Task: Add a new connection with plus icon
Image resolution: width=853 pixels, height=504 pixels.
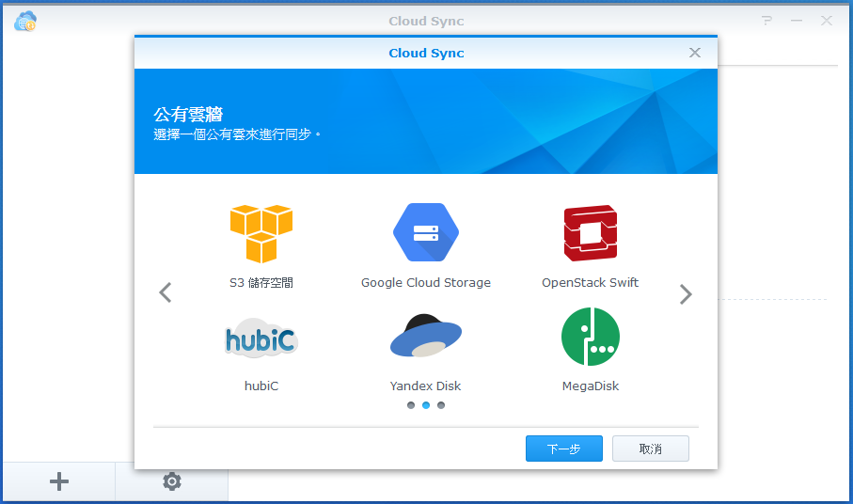Action: tap(59, 481)
